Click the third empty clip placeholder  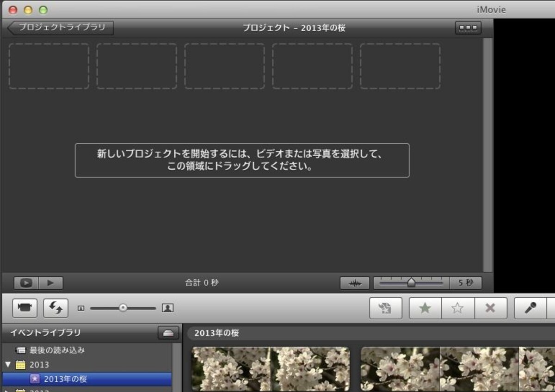225,66
